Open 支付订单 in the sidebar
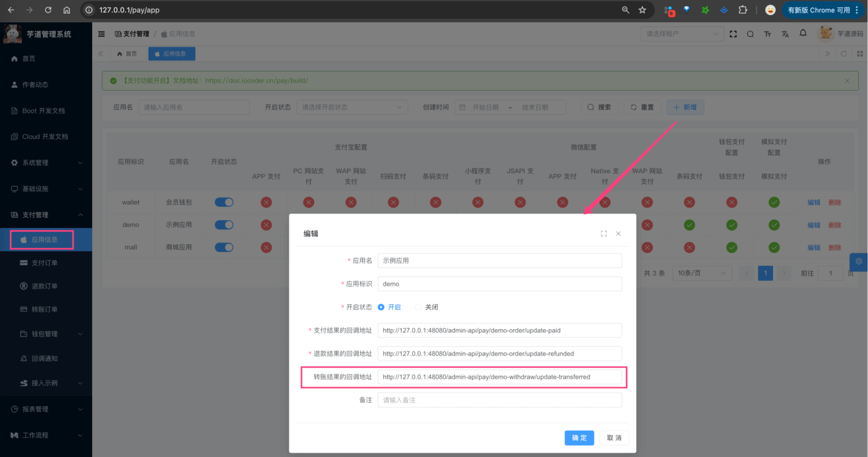 click(x=44, y=263)
